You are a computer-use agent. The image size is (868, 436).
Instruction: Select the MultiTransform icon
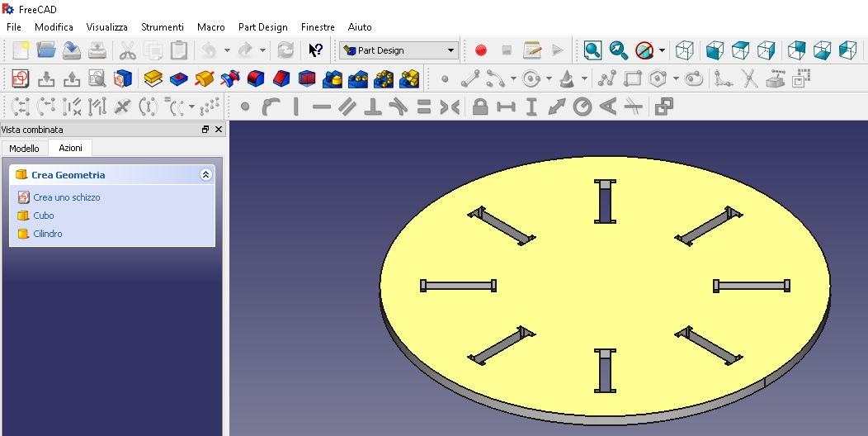408,78
